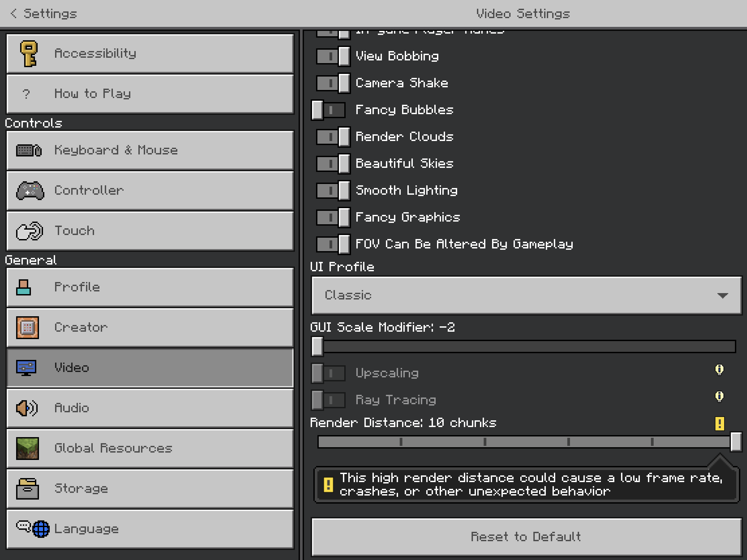This screenshot has width=747, height=560.
Task: Disable the Render Clouds toggle
Action: 333,137
